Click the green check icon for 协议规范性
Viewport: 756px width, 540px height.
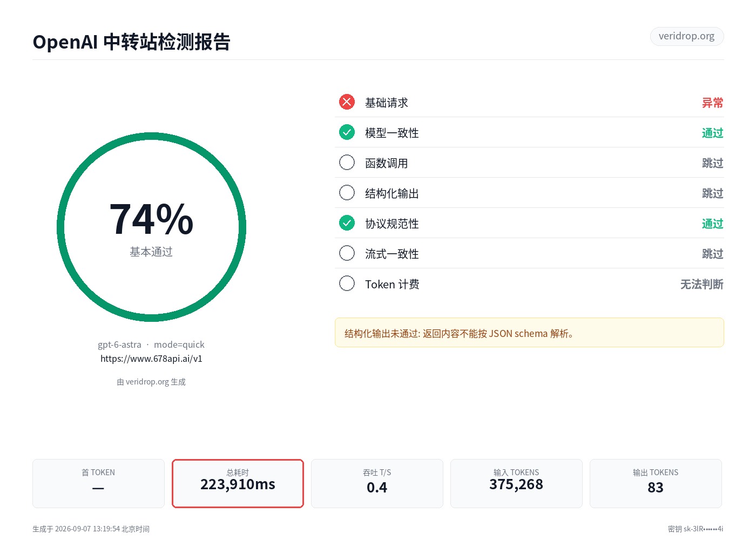347,223
